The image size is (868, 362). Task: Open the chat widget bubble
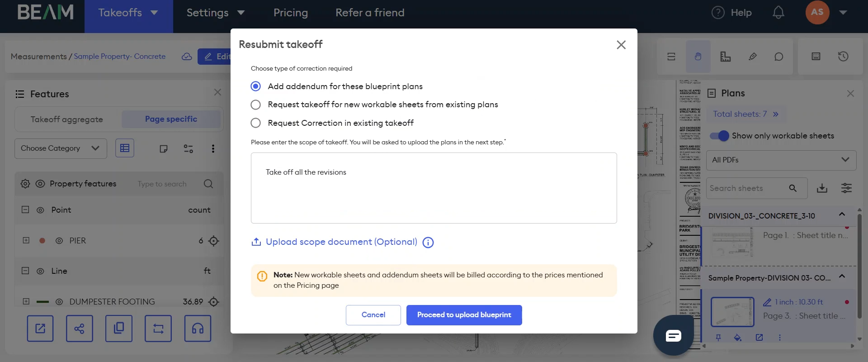tap(673, 335)
